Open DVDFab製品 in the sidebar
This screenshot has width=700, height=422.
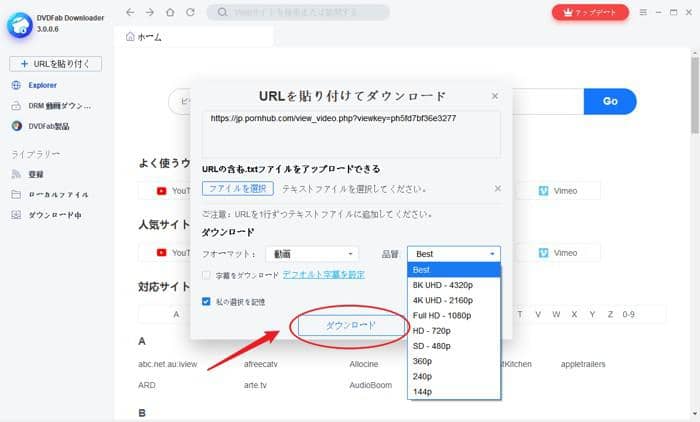click(x=48, y=126)
